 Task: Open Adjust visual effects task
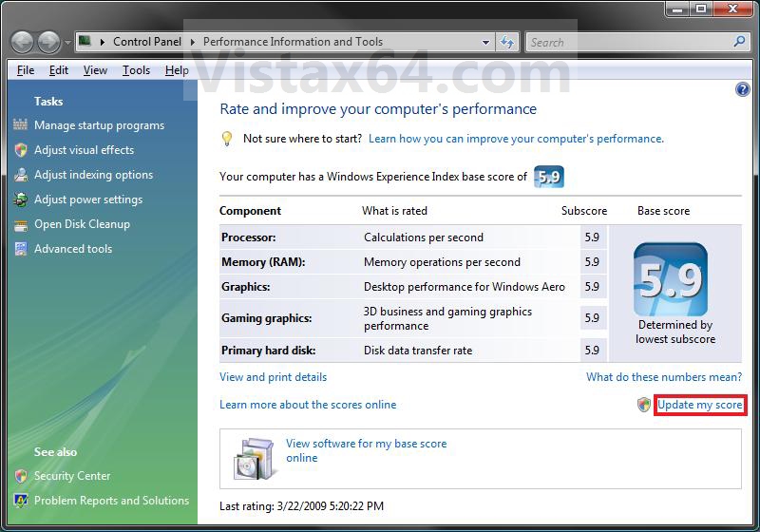point(84,150)
